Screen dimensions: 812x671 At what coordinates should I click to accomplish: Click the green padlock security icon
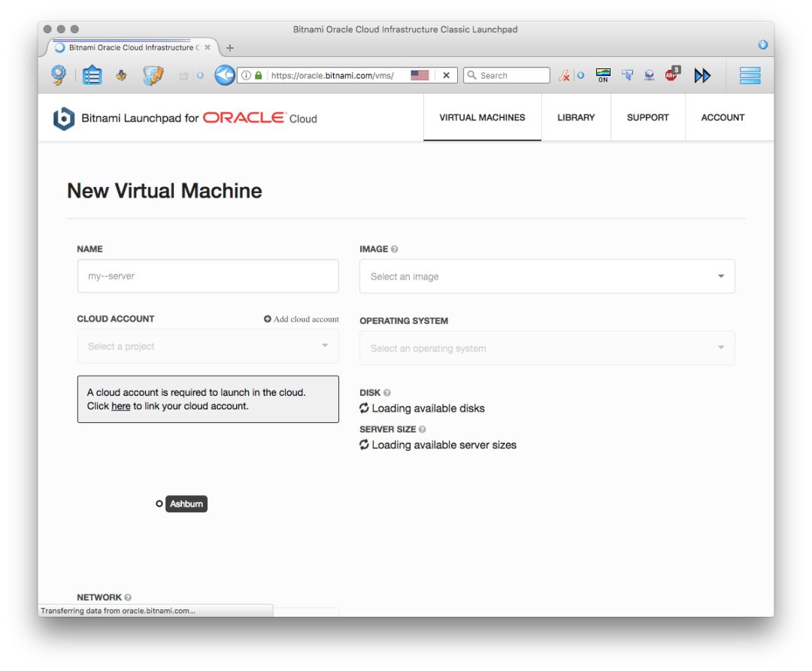[259, 75]
